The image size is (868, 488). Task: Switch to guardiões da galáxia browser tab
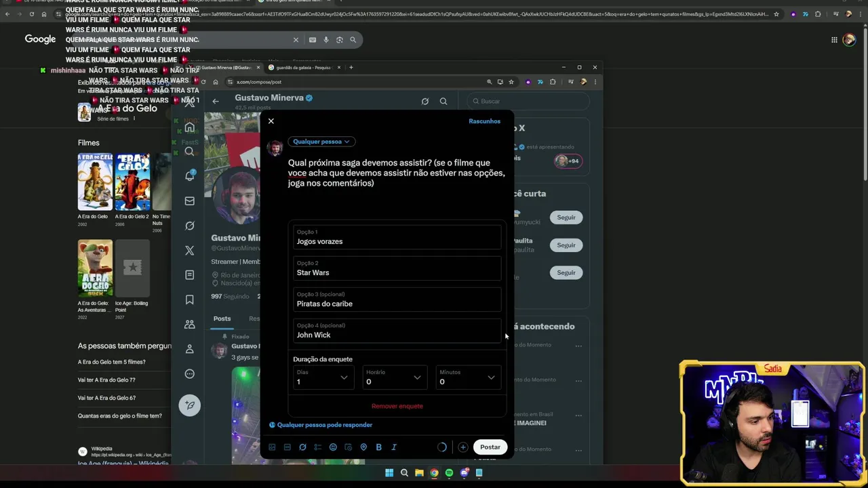[x=304, y=68]
